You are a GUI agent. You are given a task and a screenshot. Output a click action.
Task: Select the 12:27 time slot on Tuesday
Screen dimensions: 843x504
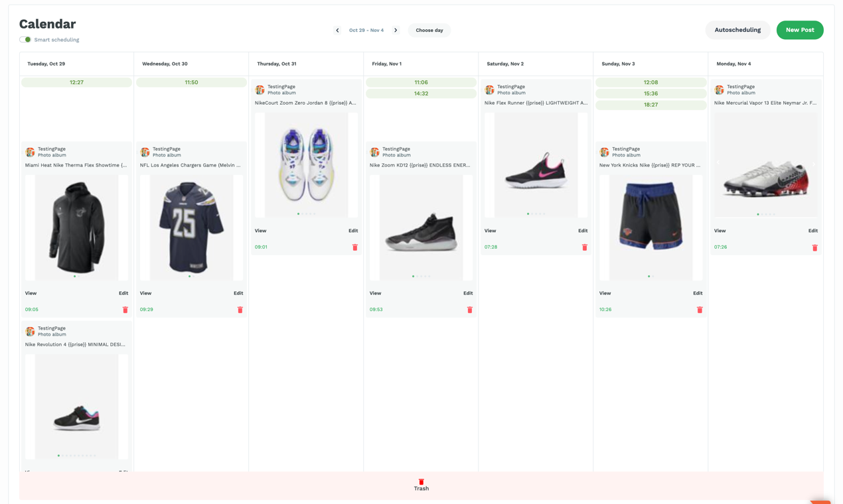coord(76,82)
